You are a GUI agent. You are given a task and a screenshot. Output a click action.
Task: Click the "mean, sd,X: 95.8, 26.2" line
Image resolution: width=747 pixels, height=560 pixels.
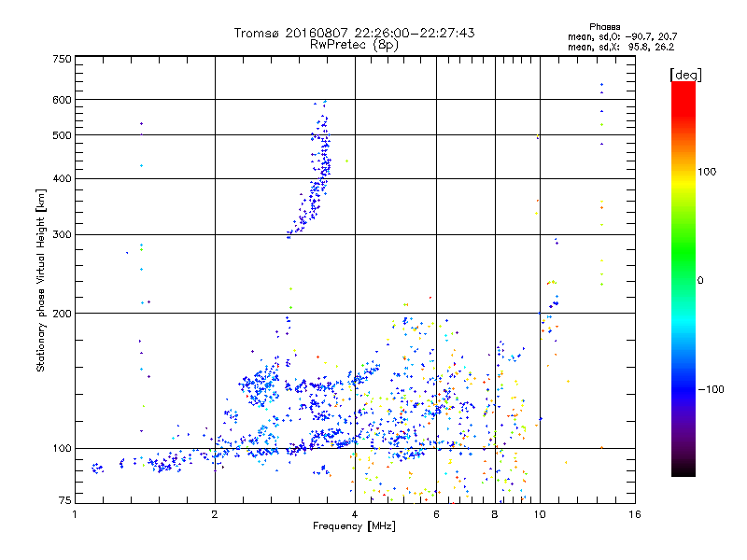tap(621, 47)
